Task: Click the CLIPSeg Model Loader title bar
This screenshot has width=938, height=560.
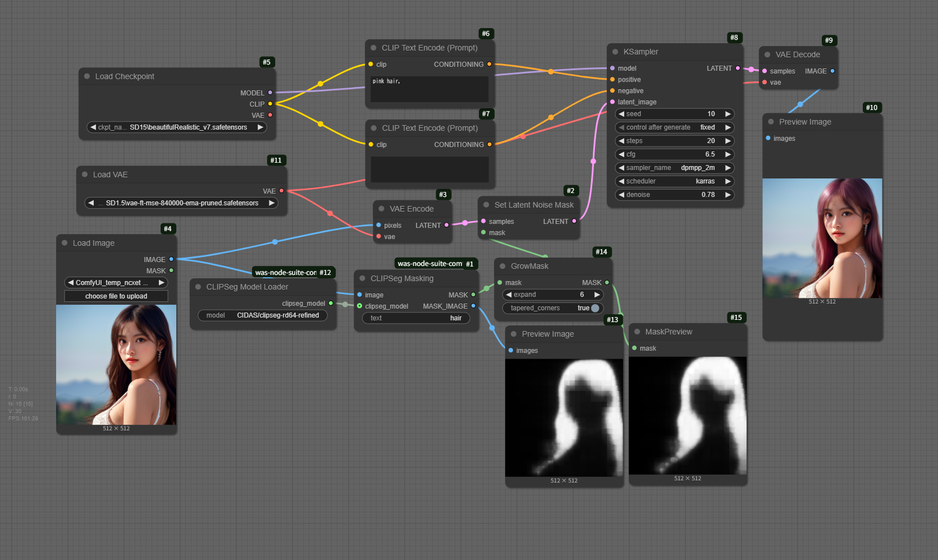Action: [x=247, y=287]
